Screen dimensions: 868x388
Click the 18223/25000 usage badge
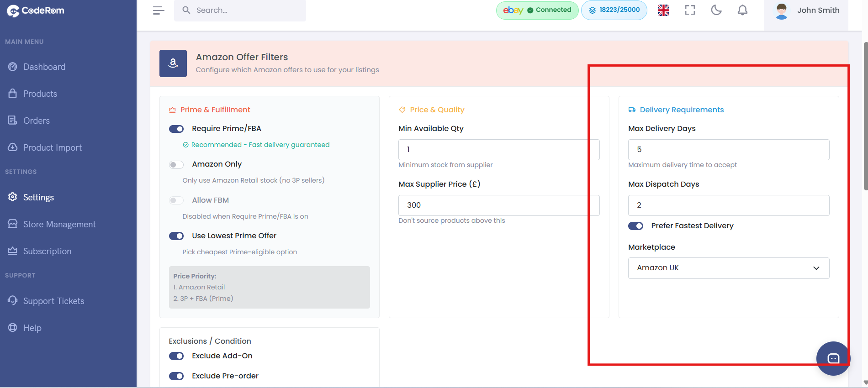(x=614, y=10)
